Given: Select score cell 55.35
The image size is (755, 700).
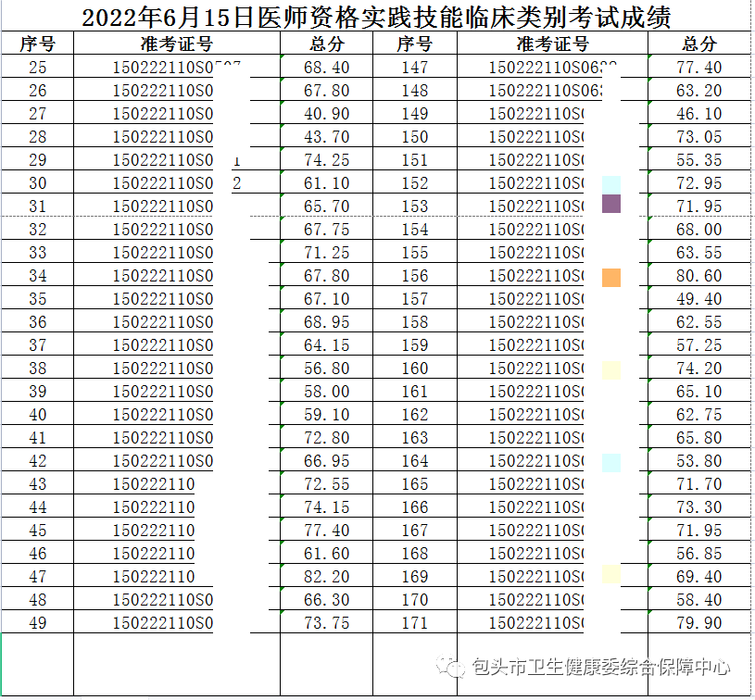Looking at the screenshot, I should pyautogui.click(x=699, y=159).
